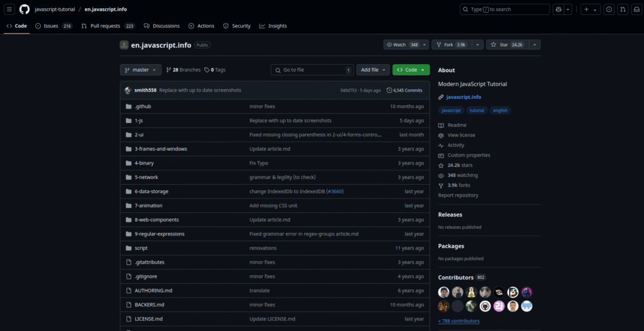Open the 1-js folder icon
The image size is (644, 331).
click(128, 121)
